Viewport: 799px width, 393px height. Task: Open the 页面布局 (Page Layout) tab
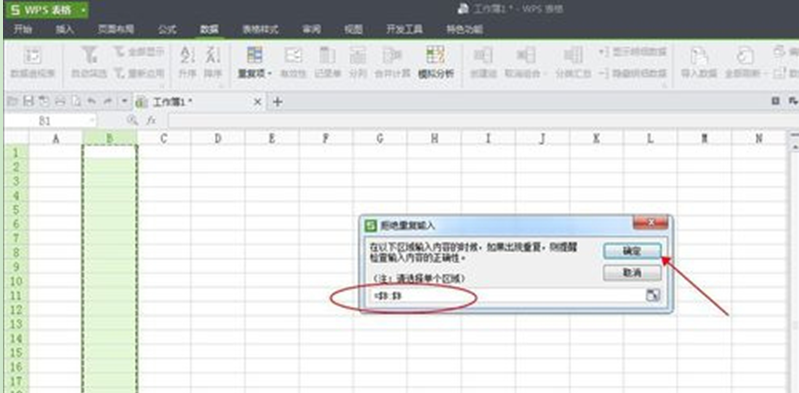click(x=116, y=30)
